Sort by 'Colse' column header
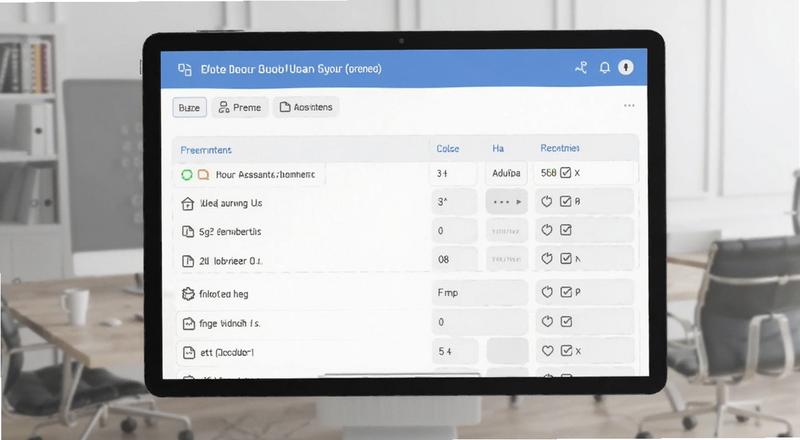The image size is (800, 440). coord(447,149)
